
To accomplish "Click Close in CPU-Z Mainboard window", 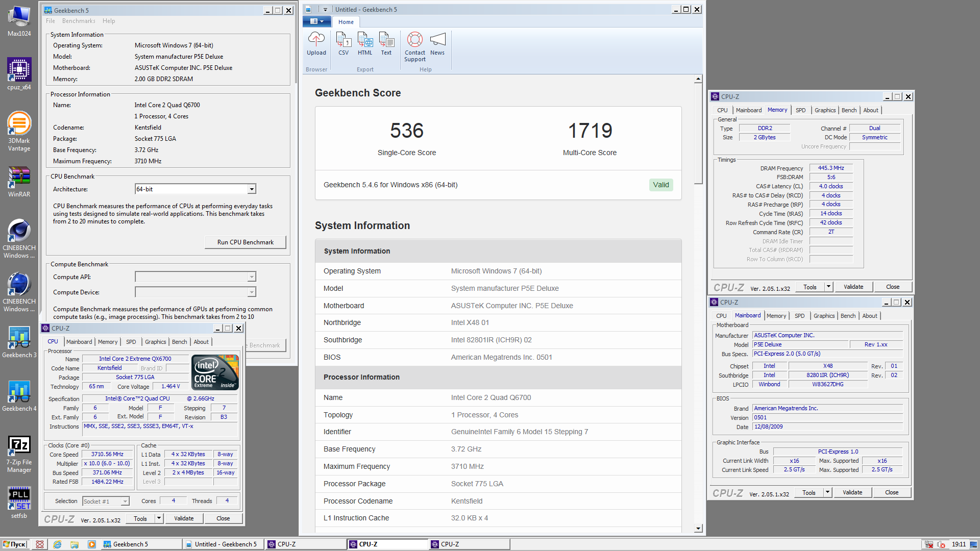I will coord(892,492).
